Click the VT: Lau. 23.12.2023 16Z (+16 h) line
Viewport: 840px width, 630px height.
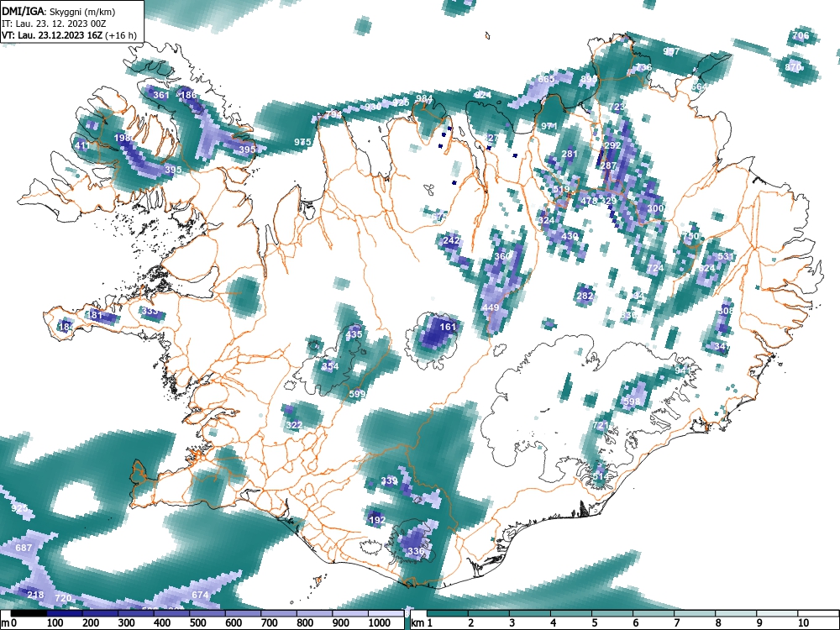69,35
